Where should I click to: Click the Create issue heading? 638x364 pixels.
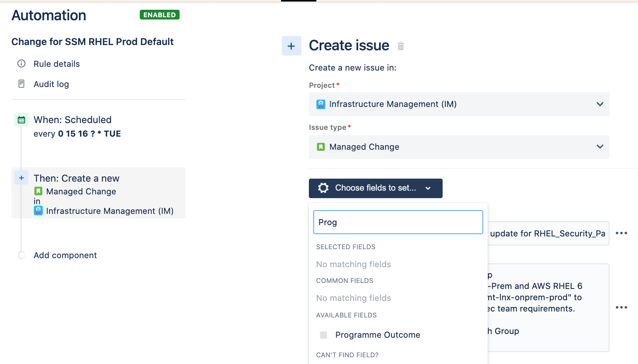click(x=349, y=45)
